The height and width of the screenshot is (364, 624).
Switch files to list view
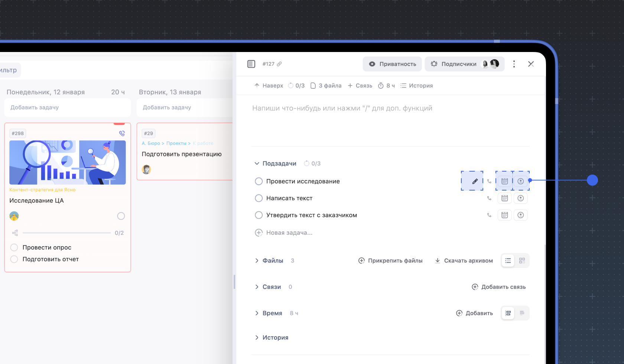(x=508, y=261)
